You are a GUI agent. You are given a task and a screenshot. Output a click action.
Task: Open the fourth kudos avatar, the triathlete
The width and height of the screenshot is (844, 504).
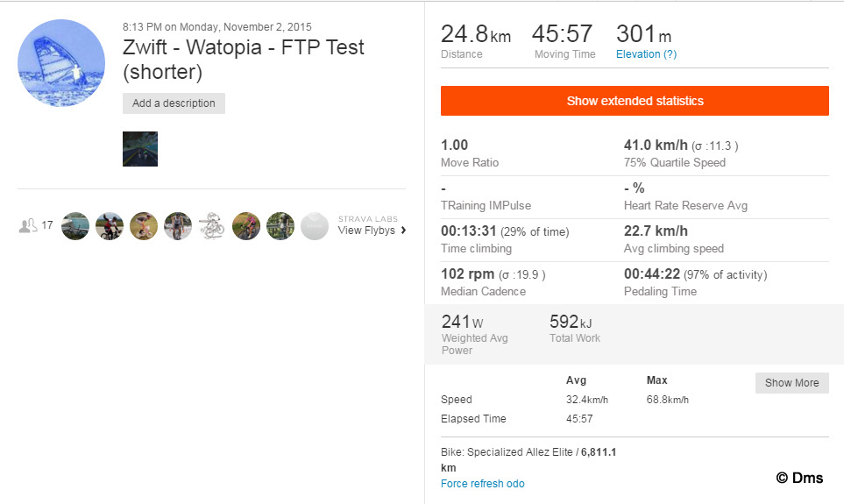[x=178, y=226]
